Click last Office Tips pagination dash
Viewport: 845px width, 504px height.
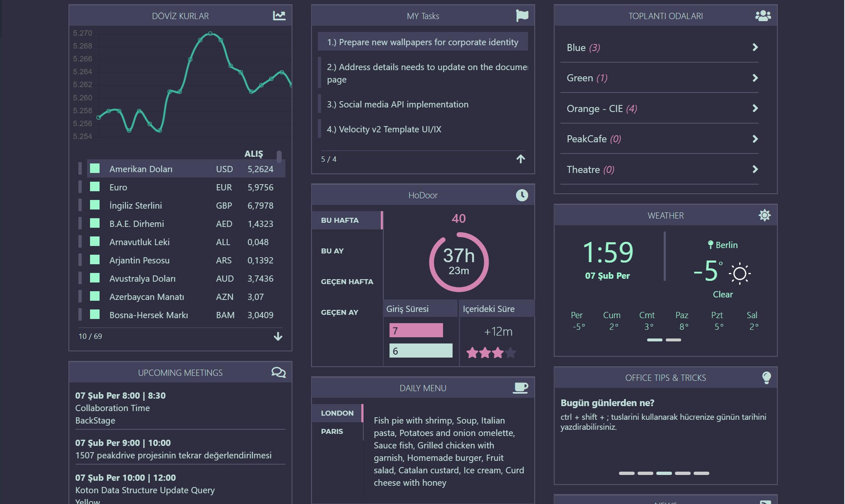pos(701,473)
